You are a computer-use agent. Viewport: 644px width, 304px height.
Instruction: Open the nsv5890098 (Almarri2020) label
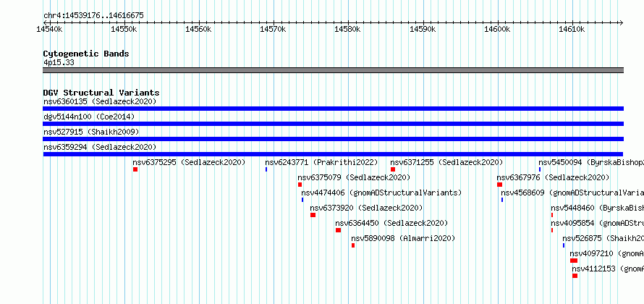point(403,238)
